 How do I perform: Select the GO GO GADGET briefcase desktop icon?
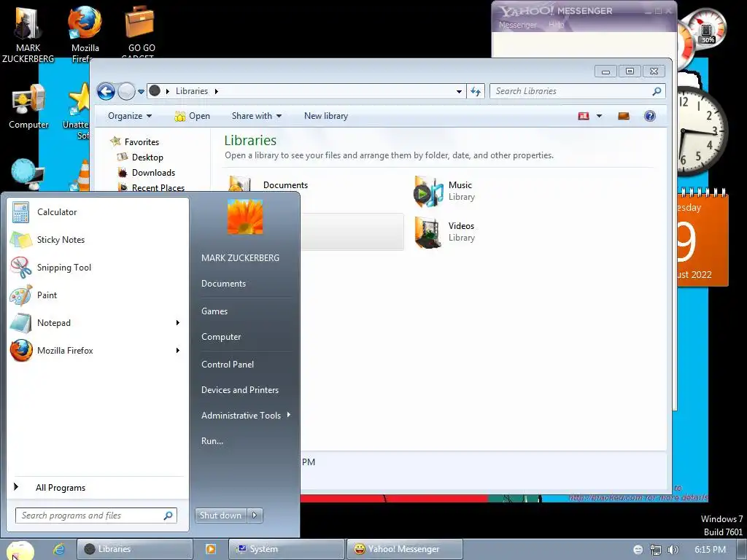pyautogui.click(x=141, y=34)
